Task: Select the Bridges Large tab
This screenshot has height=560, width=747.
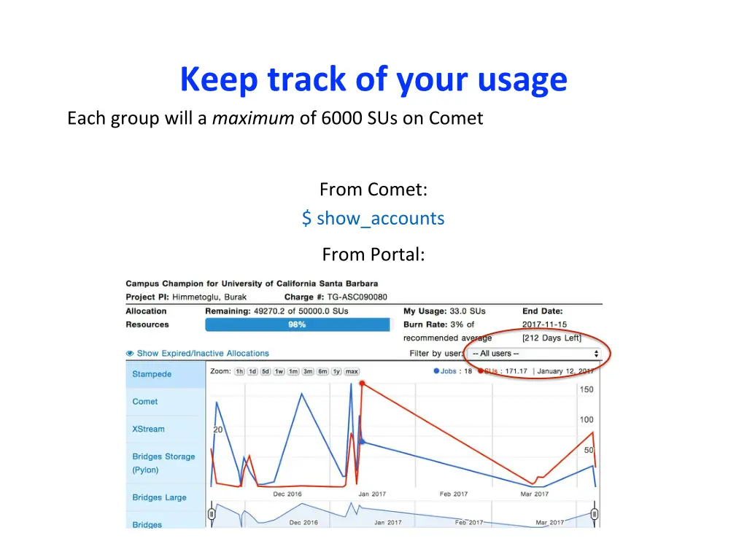Action: [166, 497]
